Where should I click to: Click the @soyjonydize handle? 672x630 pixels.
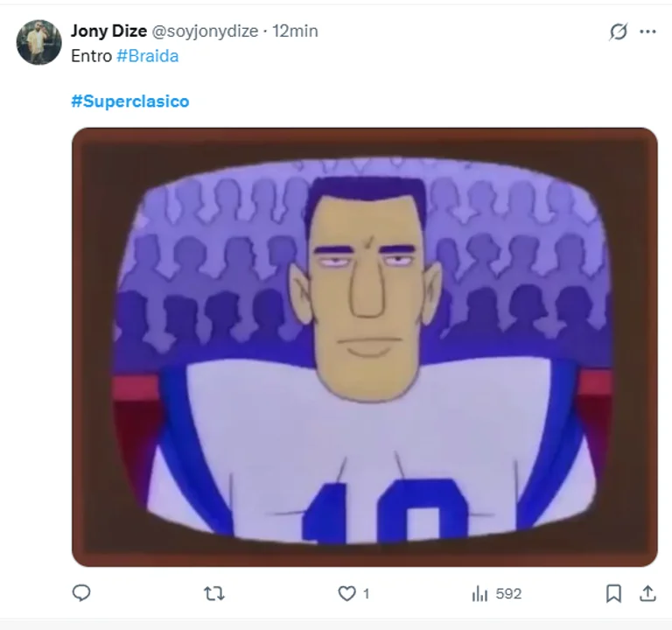(x=206, y=31)
